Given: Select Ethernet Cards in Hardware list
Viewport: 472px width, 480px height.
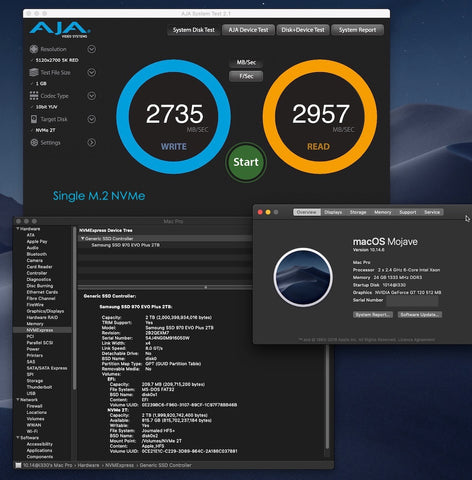Looking at the screenshot, I should [42, 292].
